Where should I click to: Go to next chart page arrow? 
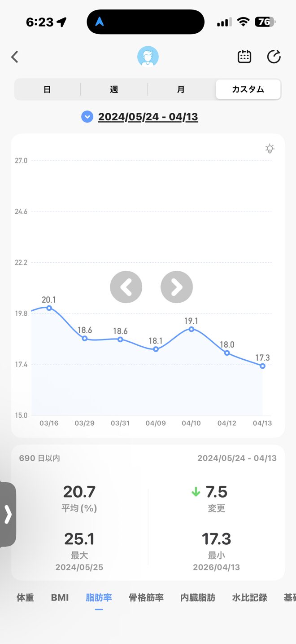click(177, 287)
